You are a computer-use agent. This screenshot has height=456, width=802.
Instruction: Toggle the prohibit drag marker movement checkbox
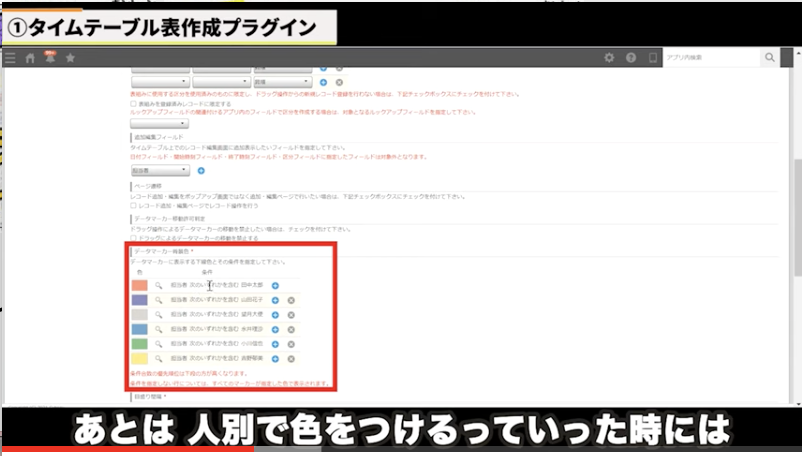tap(134, 238)
